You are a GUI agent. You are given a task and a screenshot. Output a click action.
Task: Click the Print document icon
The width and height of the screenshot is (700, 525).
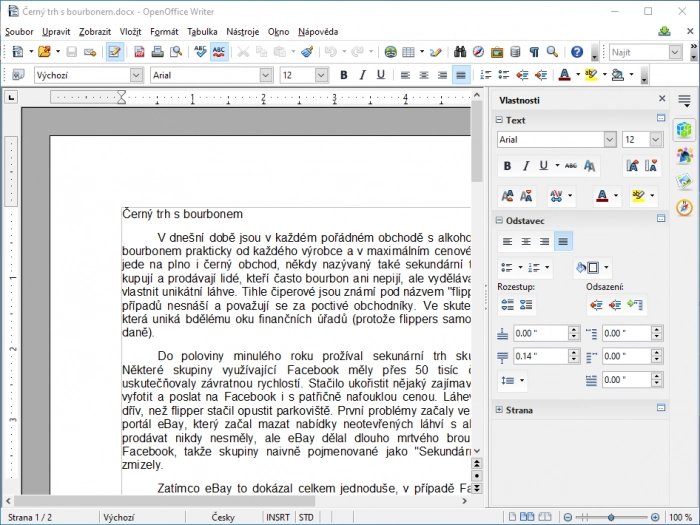click(157, 52)
